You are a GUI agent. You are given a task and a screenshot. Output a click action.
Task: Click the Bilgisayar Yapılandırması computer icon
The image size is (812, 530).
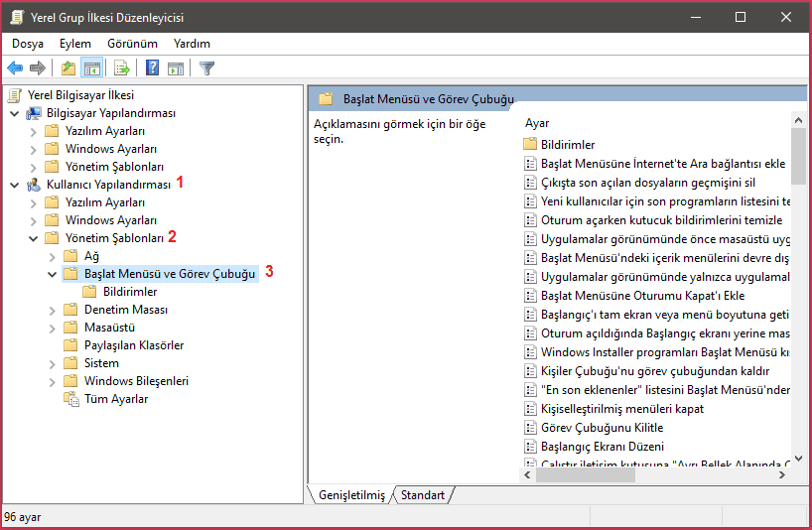[x=34, y=113]
